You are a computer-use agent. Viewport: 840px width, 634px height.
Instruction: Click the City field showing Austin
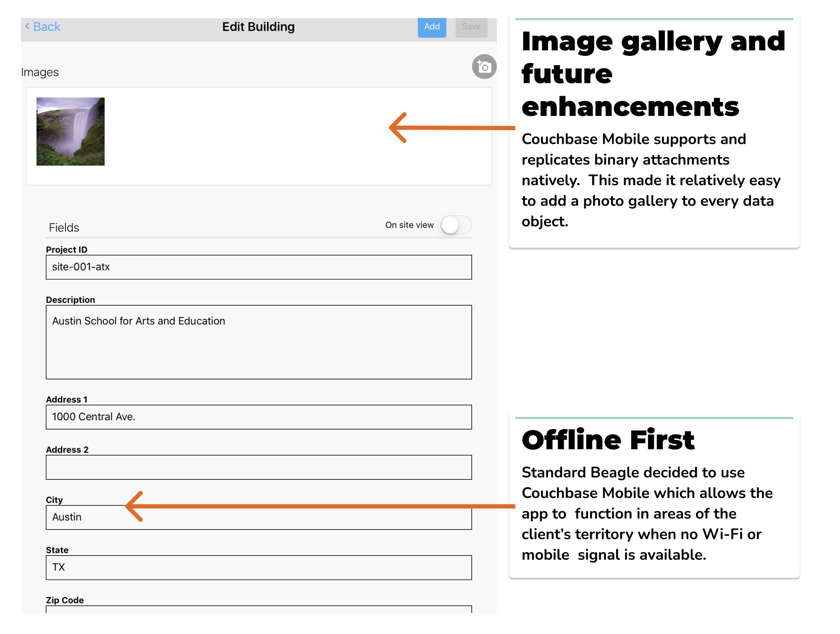(258, 517)
